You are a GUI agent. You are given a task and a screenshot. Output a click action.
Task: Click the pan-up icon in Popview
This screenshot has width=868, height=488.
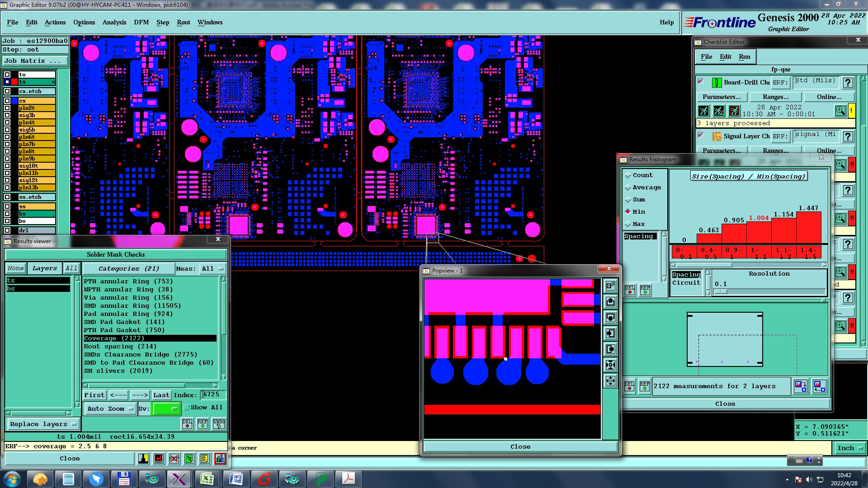(610, 302)
